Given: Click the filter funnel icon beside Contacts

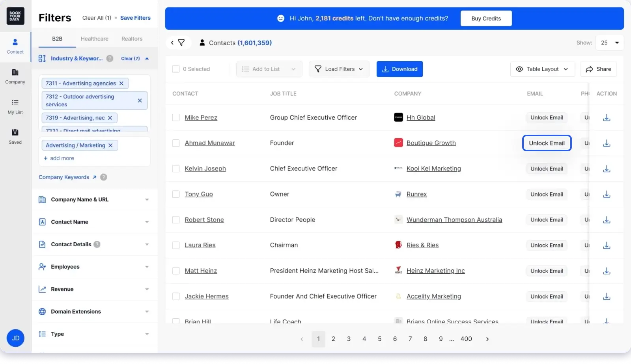Looking at the screenshot, I should tap(181, 43).
